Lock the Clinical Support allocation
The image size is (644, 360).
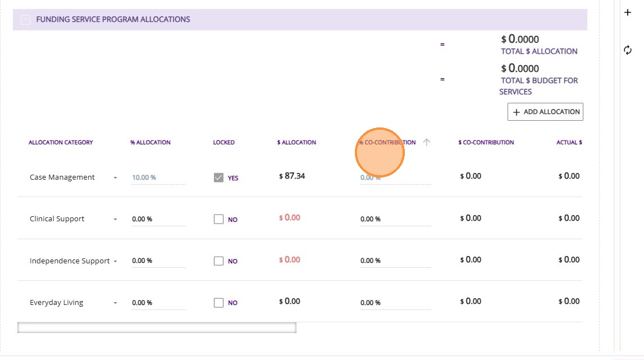coord(219,219)
